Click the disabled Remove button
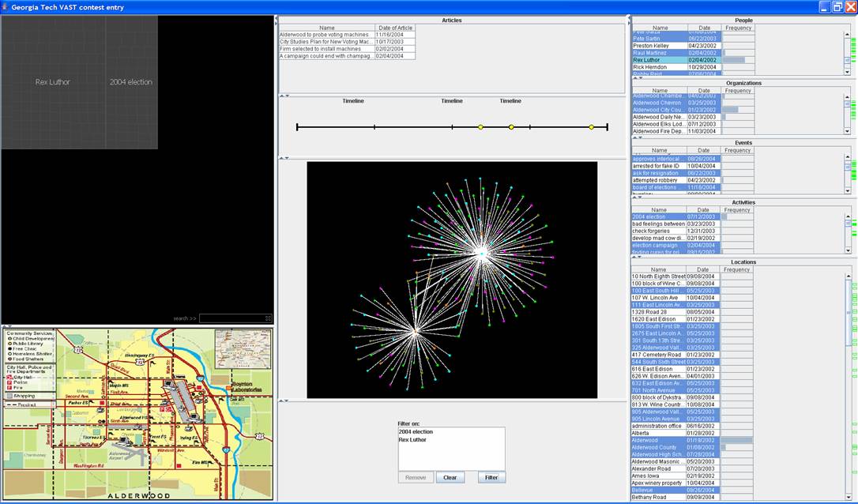 [416, 477]
